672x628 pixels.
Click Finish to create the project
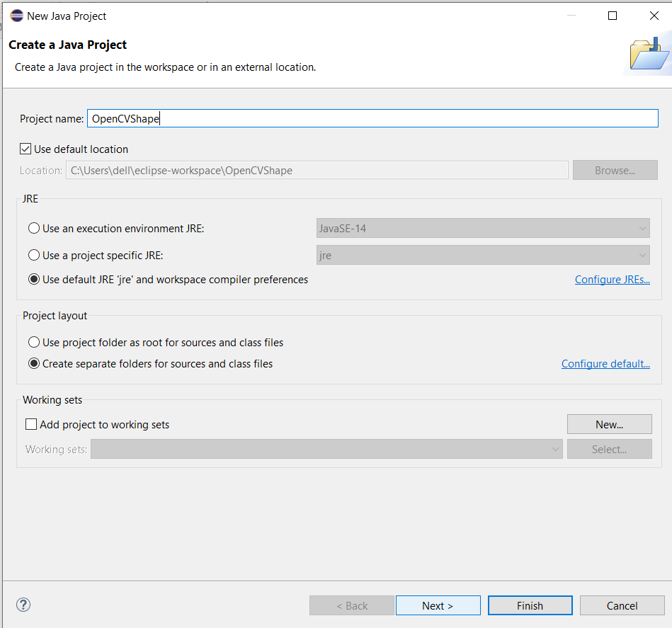[530, 606]
